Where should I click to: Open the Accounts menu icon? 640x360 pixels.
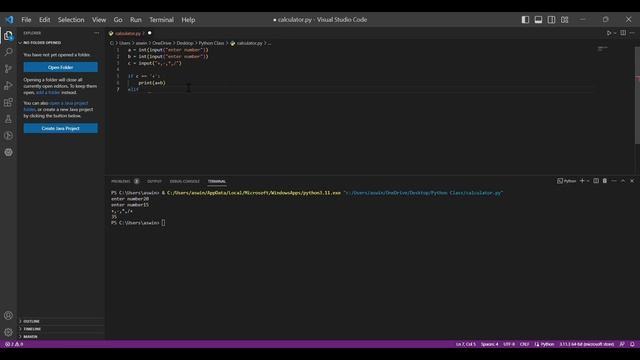point(8,316)
